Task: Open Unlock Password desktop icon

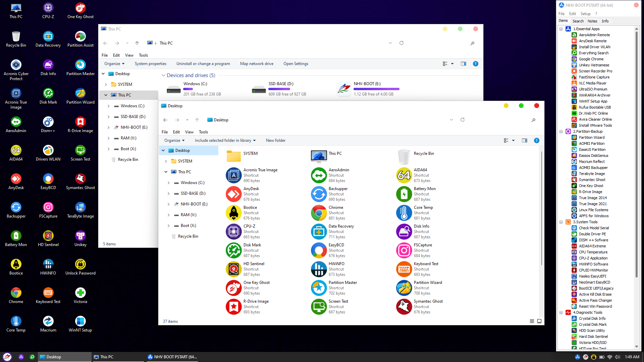Action: click(80, 267)
